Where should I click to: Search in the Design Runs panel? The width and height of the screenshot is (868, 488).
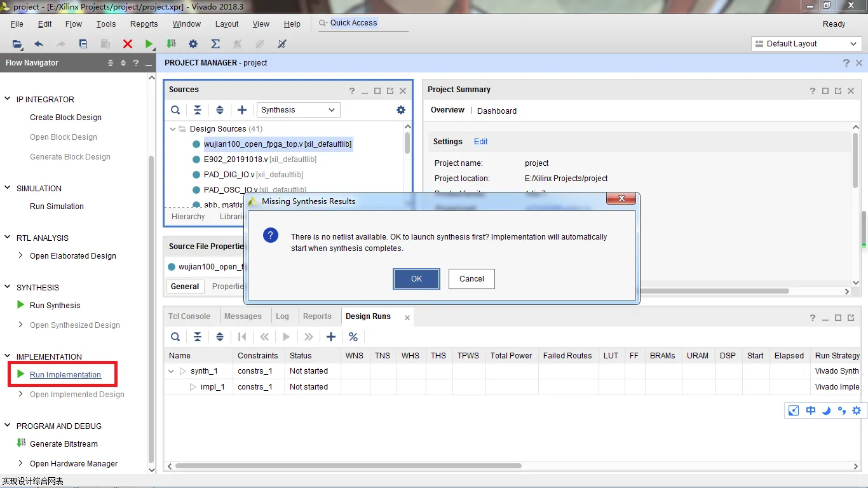click(175, 337)
